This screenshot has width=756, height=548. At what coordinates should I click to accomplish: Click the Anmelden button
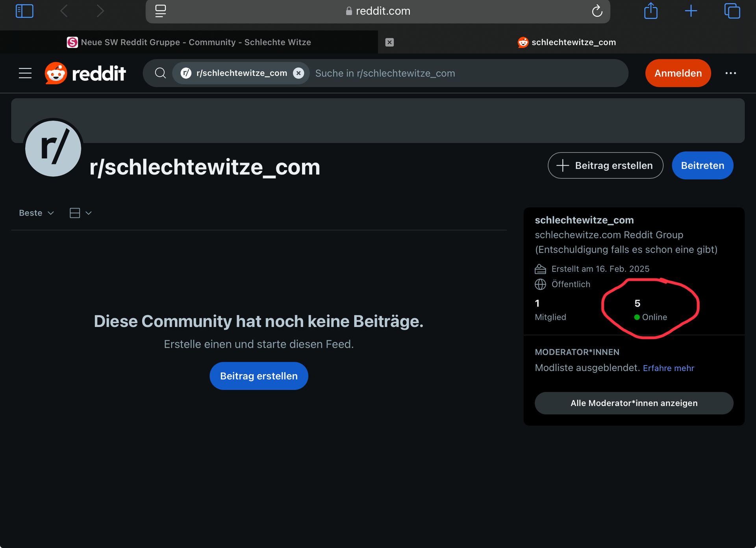click(x=678, y=73)
